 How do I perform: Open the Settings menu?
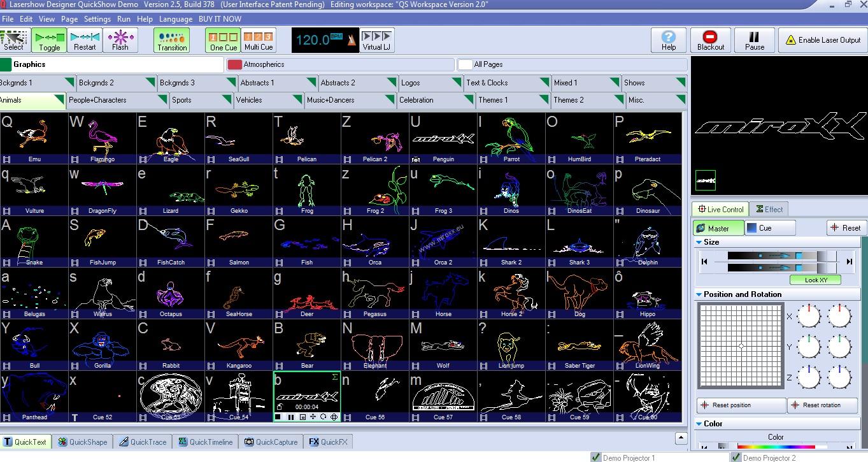coord(97,19)
